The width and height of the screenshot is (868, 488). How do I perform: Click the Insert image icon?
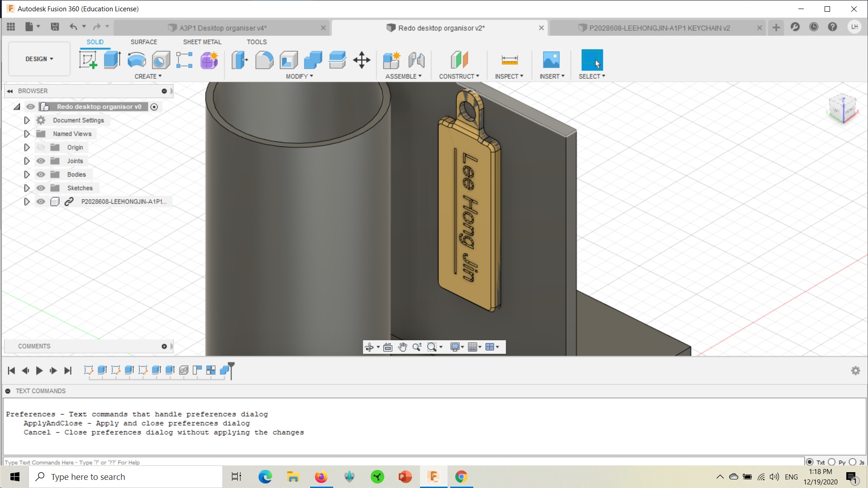click(x=551, y=60)
